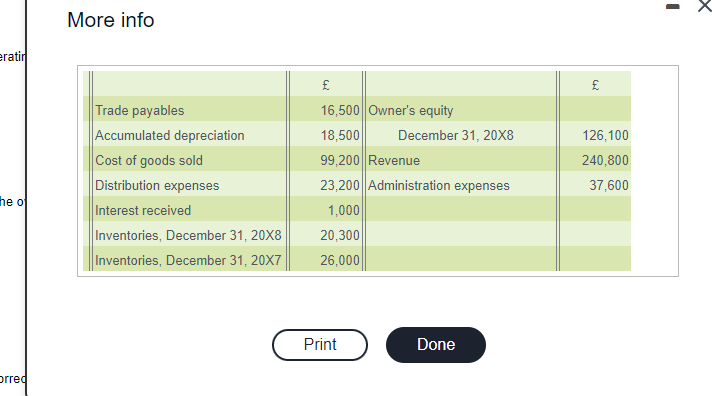
Task: Click the 16,500 trade payables value
Action: (340, 110)
